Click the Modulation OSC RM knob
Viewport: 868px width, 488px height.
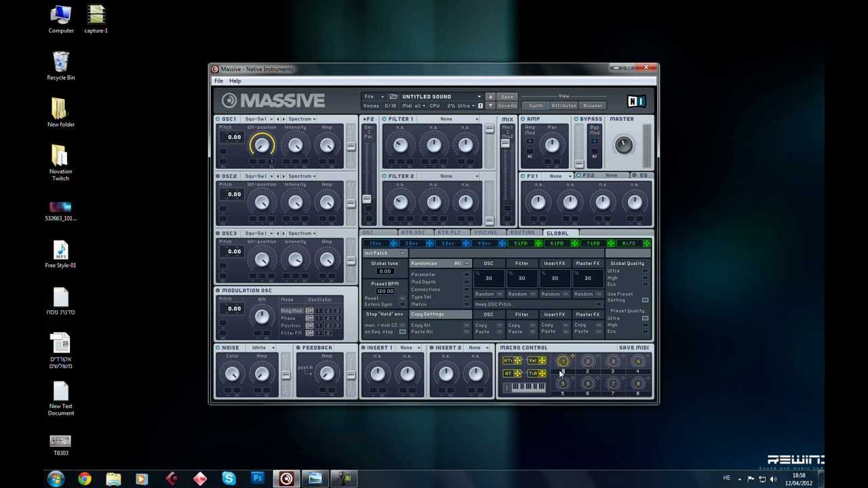(x=262, y=316)
